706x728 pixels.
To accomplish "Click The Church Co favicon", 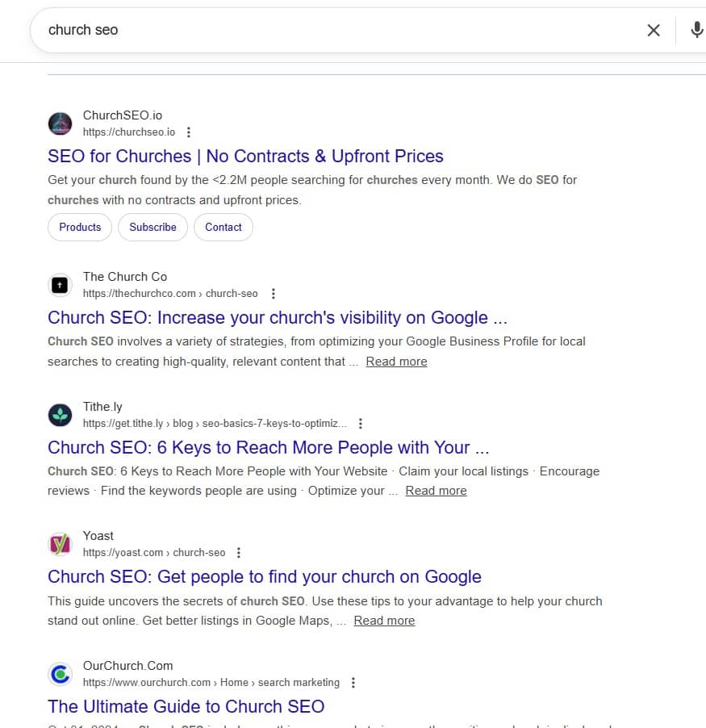I will 60,285.
